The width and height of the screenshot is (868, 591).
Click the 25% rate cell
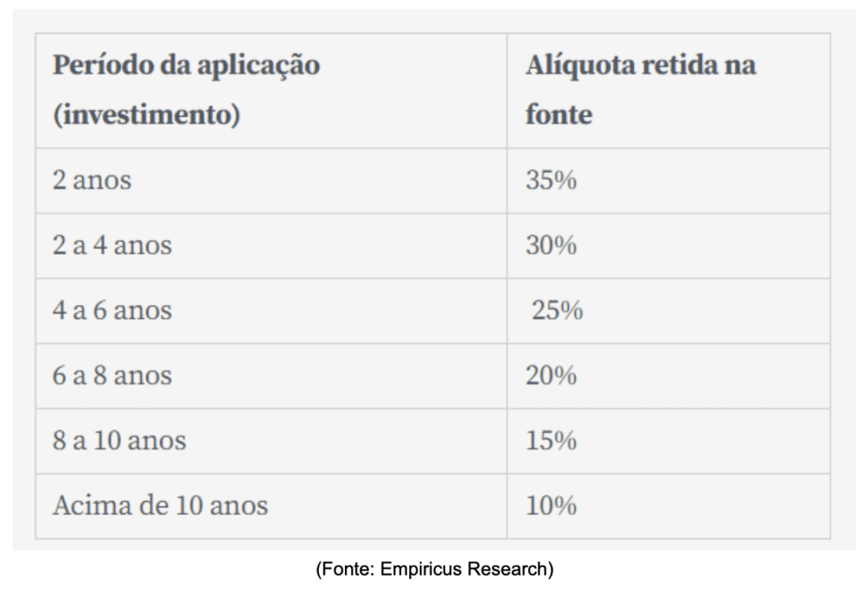click(x=557, y=310)
